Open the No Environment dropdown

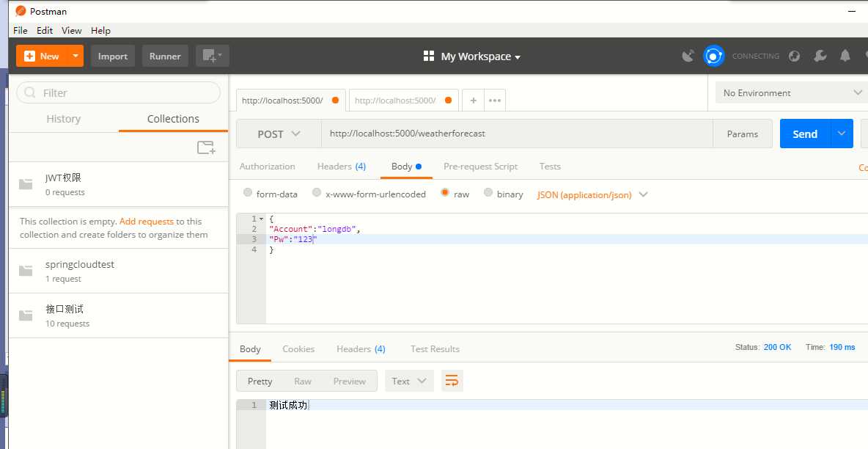(x=792, y=92)
